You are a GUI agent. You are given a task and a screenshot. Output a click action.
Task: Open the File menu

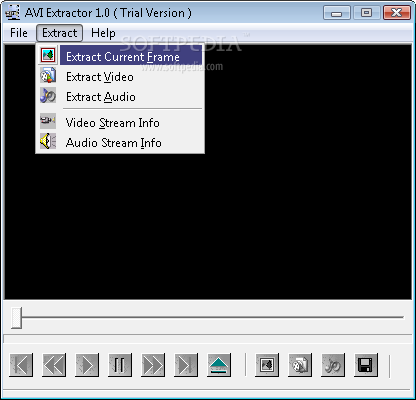tap(19, 33)
